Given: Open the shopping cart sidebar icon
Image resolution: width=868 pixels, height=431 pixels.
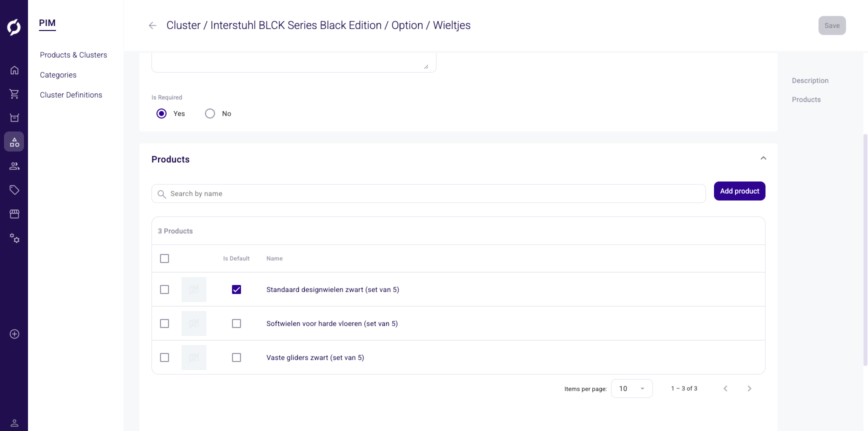Looking at the screenshot, I should 14,94.
